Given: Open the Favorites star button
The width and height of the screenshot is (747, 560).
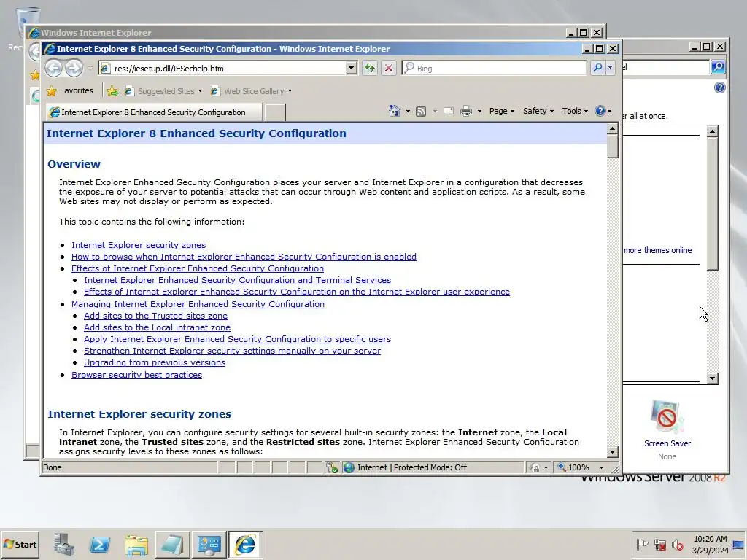Looking at the screenshot, I should [x=69, y=90].
